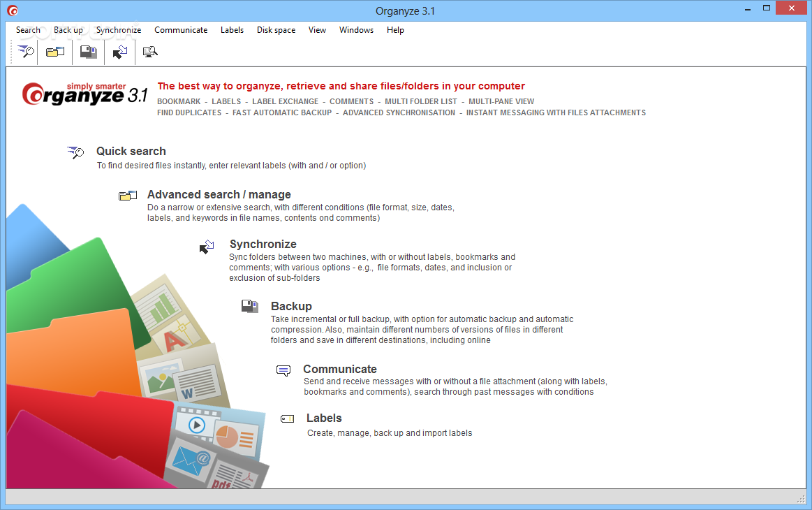Click the magnifier icon beside Quick search
812x510 pixels.
coord(75,152)
